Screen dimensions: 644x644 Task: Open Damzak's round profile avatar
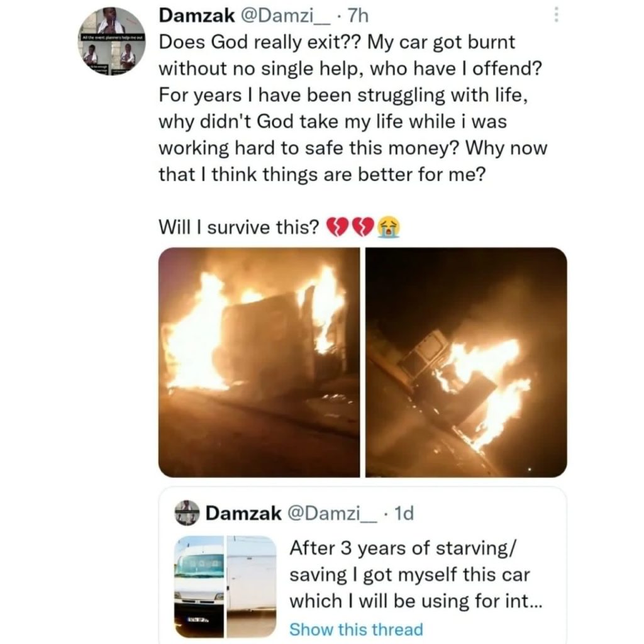[x=111, y=41]
